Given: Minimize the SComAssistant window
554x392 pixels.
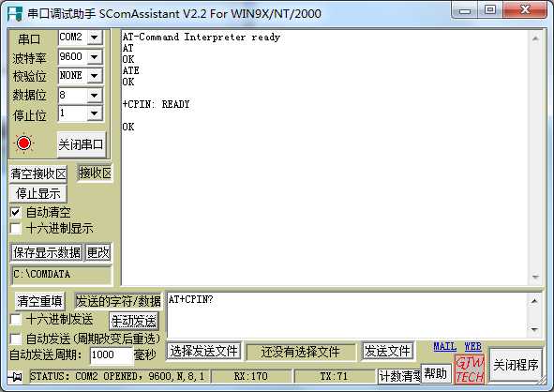Looking at the screenshot, I should [x=465, y=10].
